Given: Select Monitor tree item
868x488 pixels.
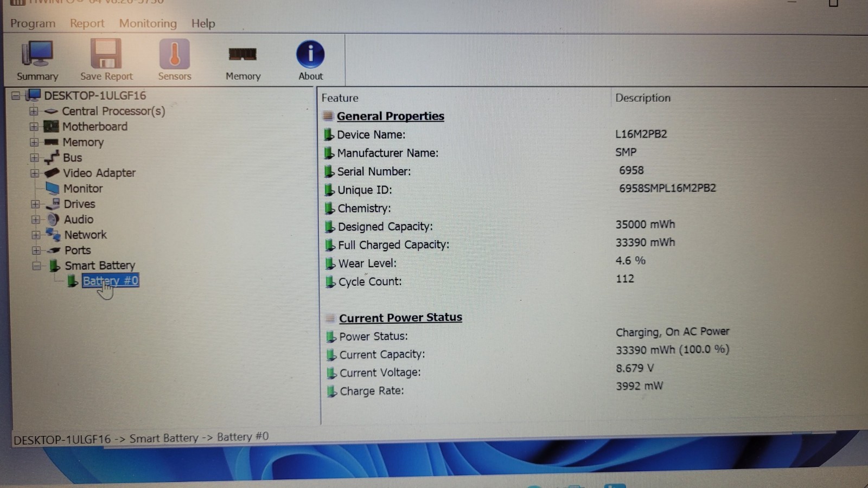Looking at the screenshot, I should 83,189.
